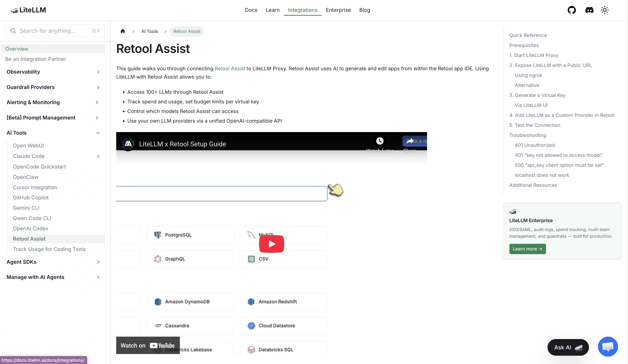628x364 pixels.
Task: Open the LiteLLM GitHub repository icon
Action: (x=572, y=10)
